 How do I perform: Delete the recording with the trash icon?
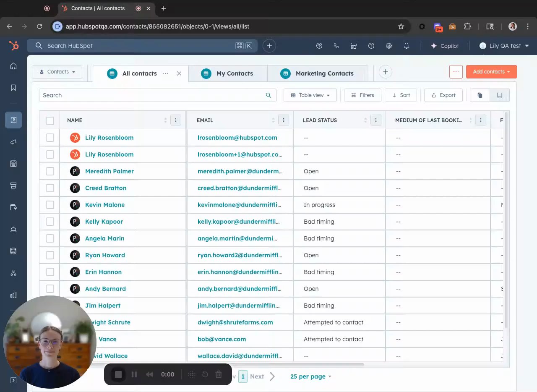219,374
